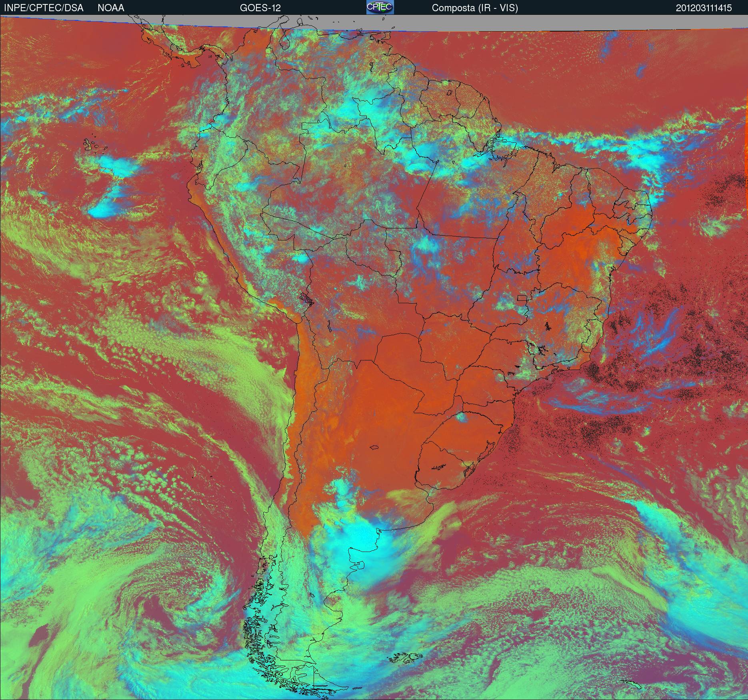Click the CPTEC logo in the header
The width and height of the screenshot is (748, 700).
[380, 7]
